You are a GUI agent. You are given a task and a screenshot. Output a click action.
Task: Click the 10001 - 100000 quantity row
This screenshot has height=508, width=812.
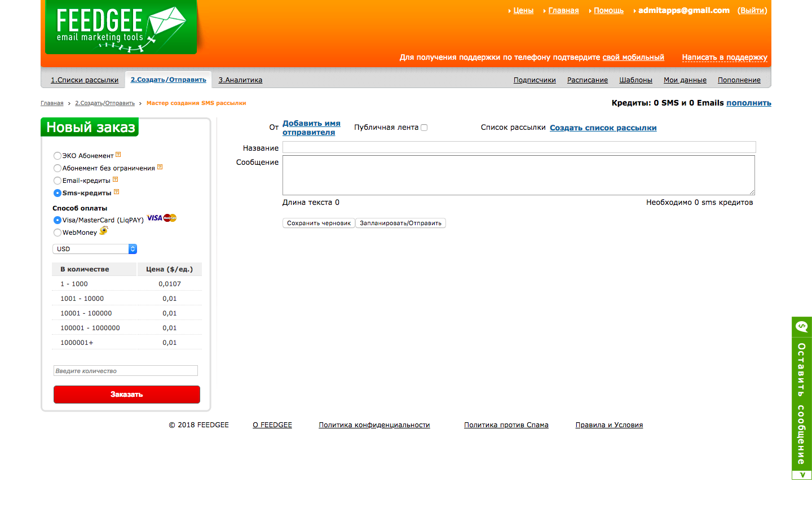pos(127,313)
